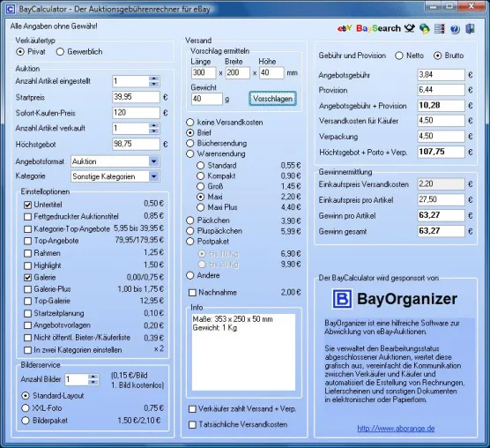Viewport: 490px width, 448px height.
Task: Click the green globe update icon
Action: (425, 29)
